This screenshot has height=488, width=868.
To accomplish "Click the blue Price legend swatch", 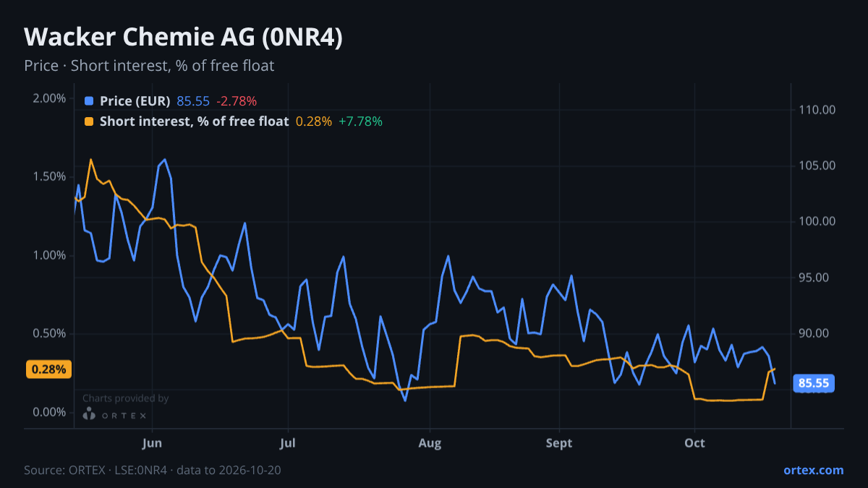I will [89, 101].
